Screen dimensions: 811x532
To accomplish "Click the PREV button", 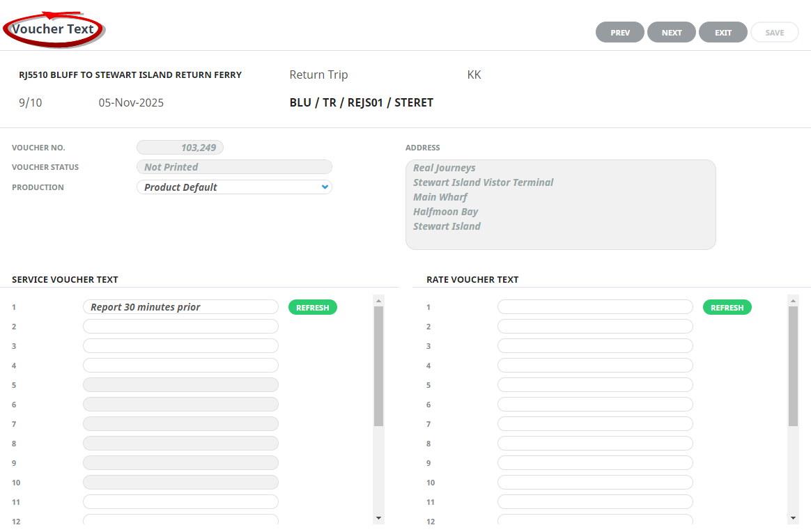I will click(619, 33).
